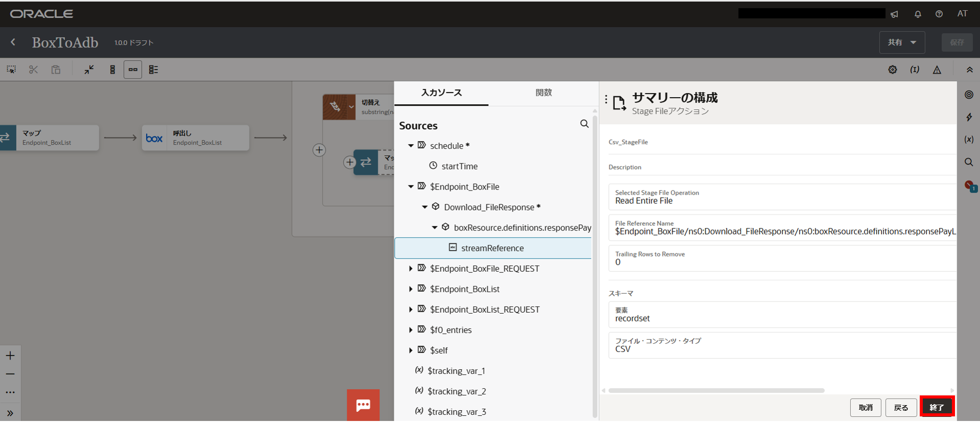This screenshot has width=980, height=422.
Task: Select the マップ Endpoint_BoxList map node
Action: click(50, 138)
